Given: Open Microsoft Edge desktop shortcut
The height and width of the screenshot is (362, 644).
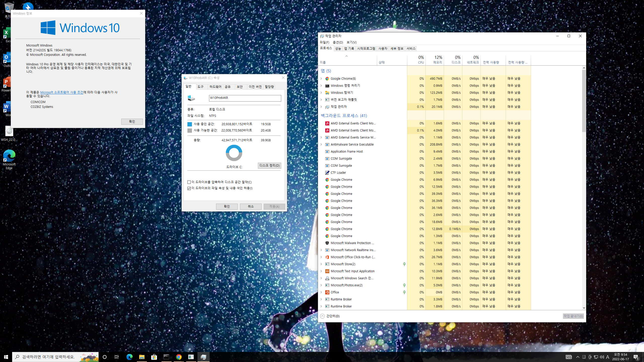Looking at the screenshot, I should [x=9, y=160].
